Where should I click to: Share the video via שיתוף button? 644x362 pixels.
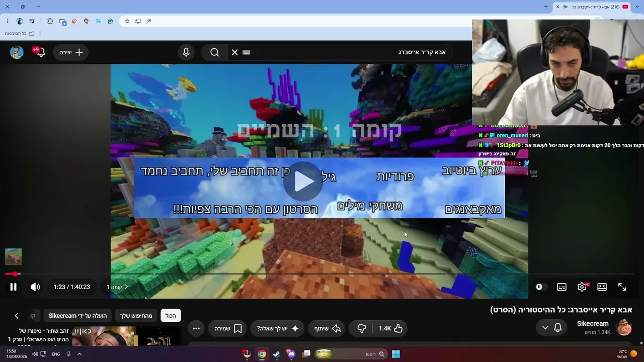328,328
